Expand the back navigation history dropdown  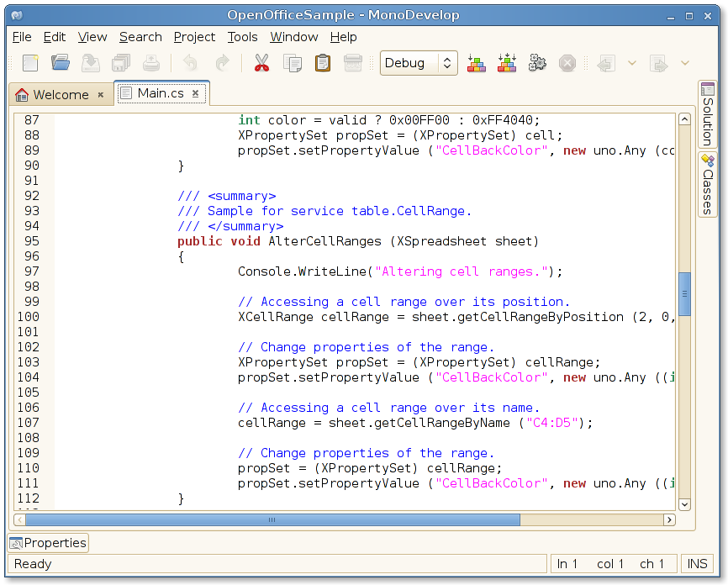pos(632,63)
